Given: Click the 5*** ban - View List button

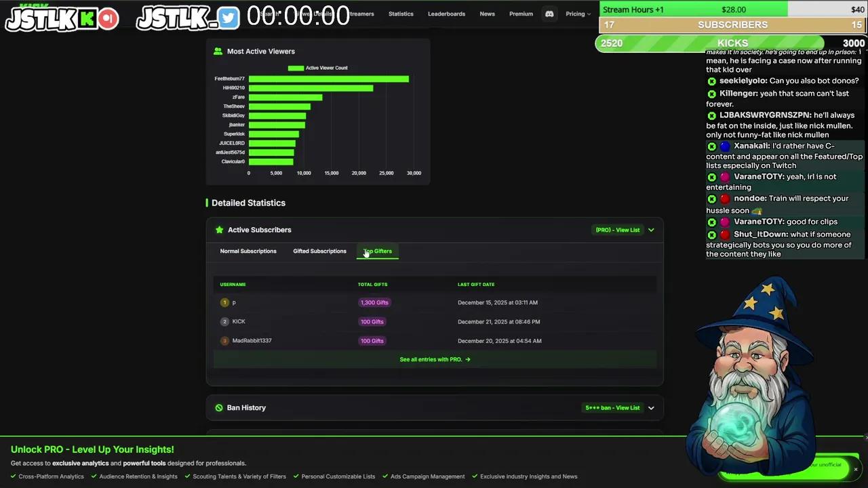Looking at the screenshot, I should [x=612, y=408].
